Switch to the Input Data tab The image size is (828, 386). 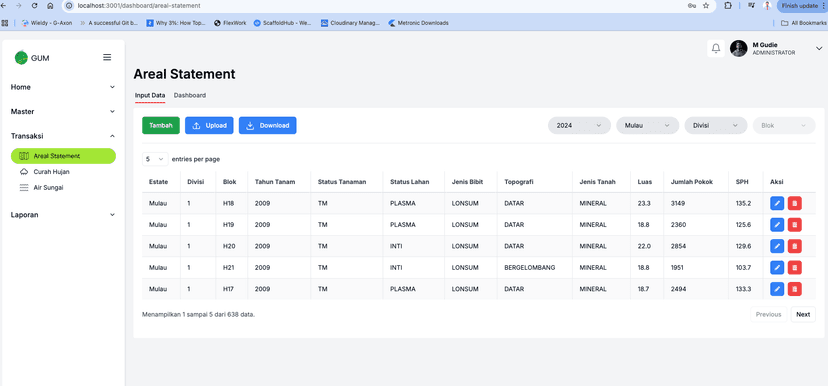point(150,96)
